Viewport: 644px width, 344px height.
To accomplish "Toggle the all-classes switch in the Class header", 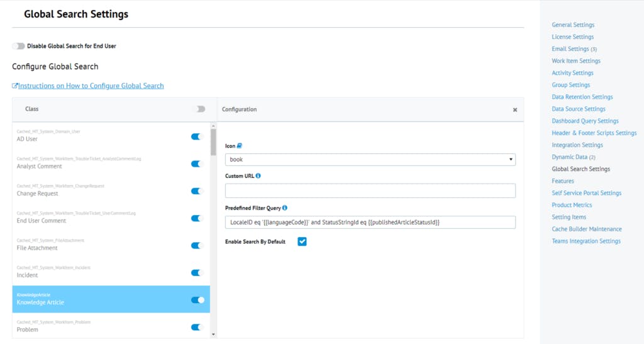I will (199, 109).
